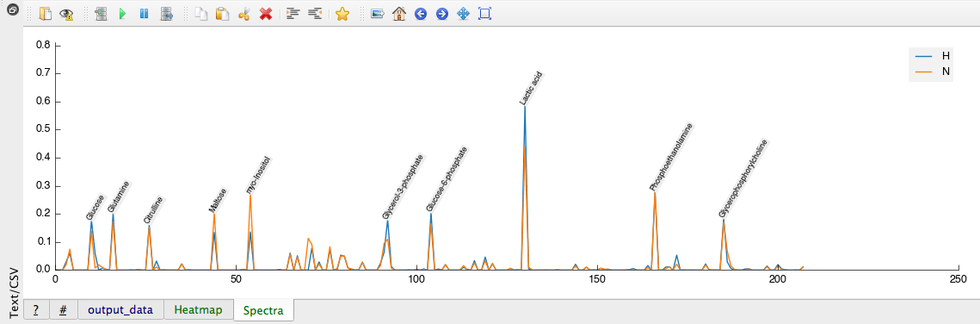Click the paste clipboard icon
980x324 pixels.
tap(222, 14)
